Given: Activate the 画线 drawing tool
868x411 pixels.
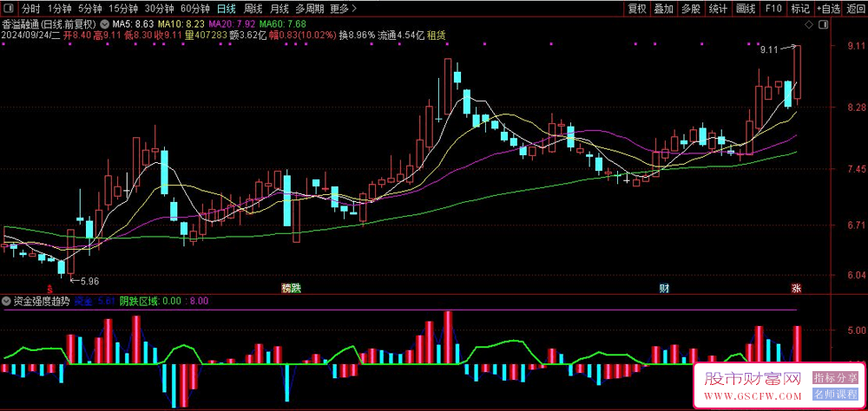Looking at the screenshot, I should (x=746, y=9).
